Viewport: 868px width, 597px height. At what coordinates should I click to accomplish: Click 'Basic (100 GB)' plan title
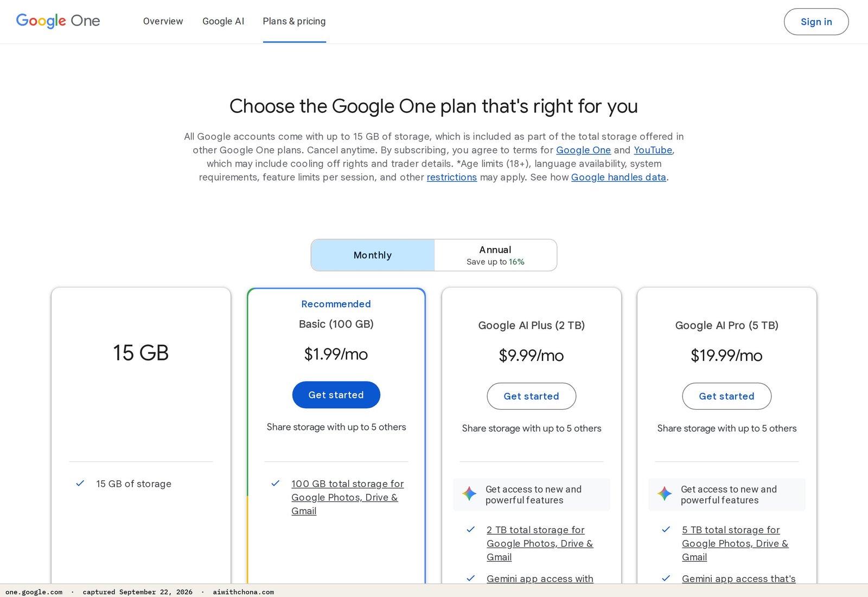[336, 324]
